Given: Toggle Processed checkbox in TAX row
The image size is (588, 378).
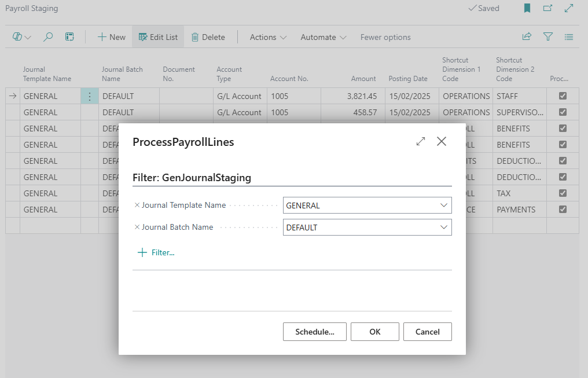Looking at the screenshot, I should coord(563,193).
